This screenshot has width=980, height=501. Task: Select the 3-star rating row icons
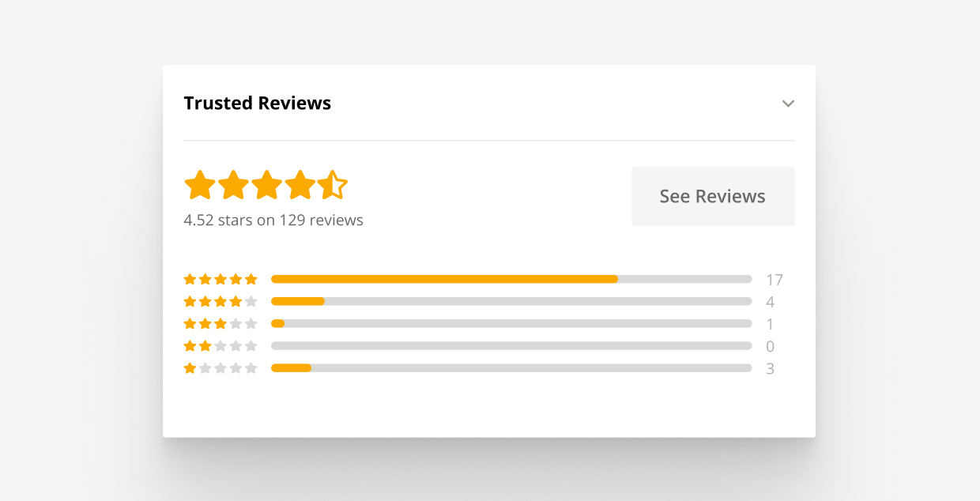click(x=220, y=323)
